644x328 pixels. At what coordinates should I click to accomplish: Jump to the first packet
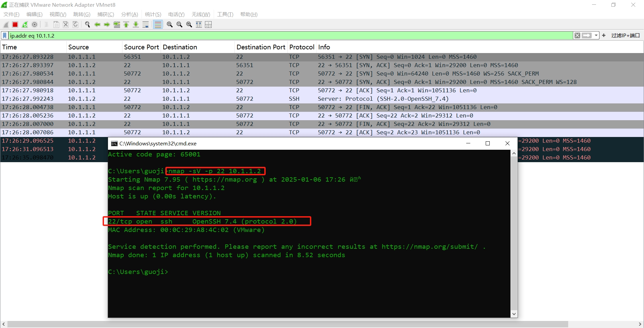click(126, 25)
